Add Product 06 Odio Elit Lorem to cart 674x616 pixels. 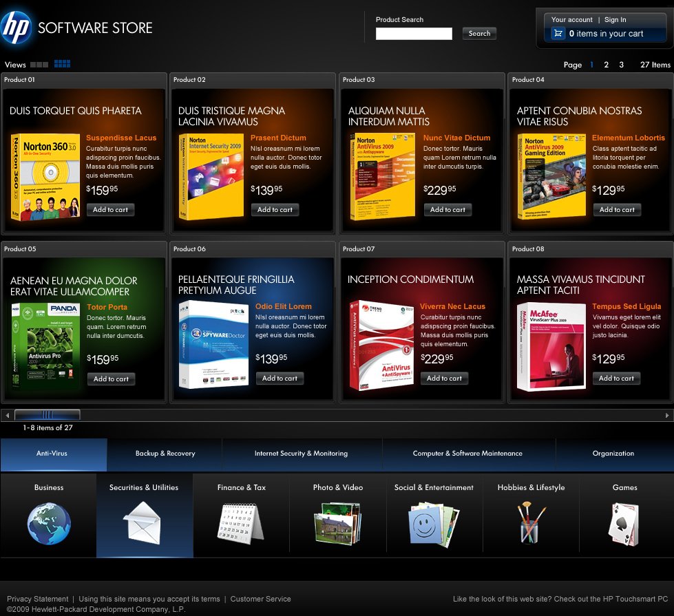pyautogui.click(x=280, y=379)
